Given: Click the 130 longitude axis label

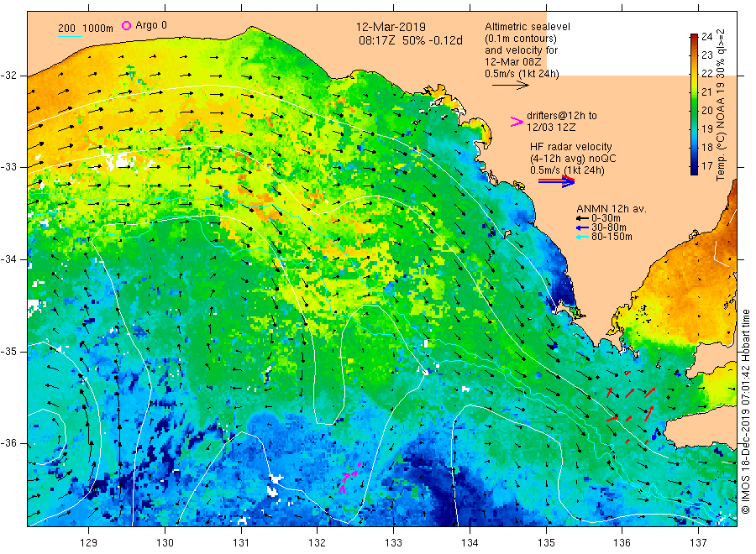Looking at the screenshot, I should tap(165, 543).
